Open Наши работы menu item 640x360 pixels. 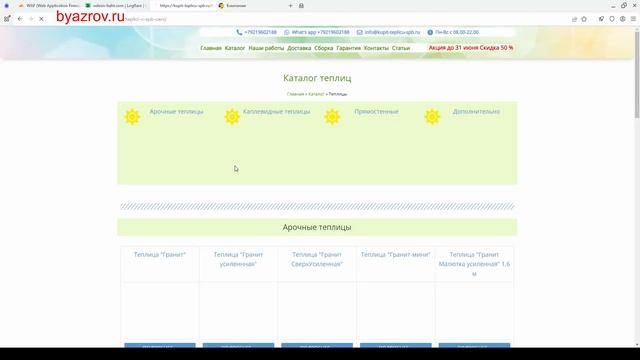[266, 48]
